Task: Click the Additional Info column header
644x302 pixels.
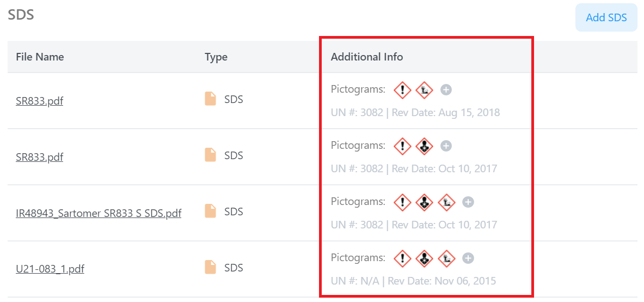Action: click(x=367, y=57)
